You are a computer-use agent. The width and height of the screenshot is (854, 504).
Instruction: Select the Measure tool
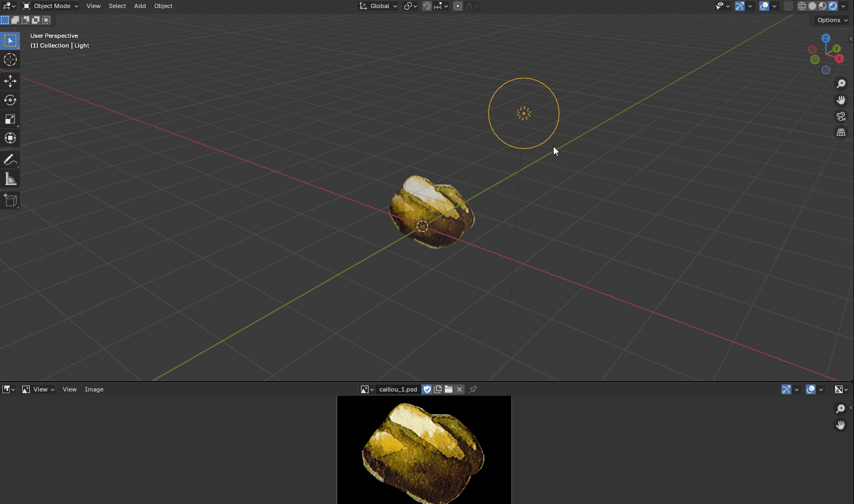point(10,178)
